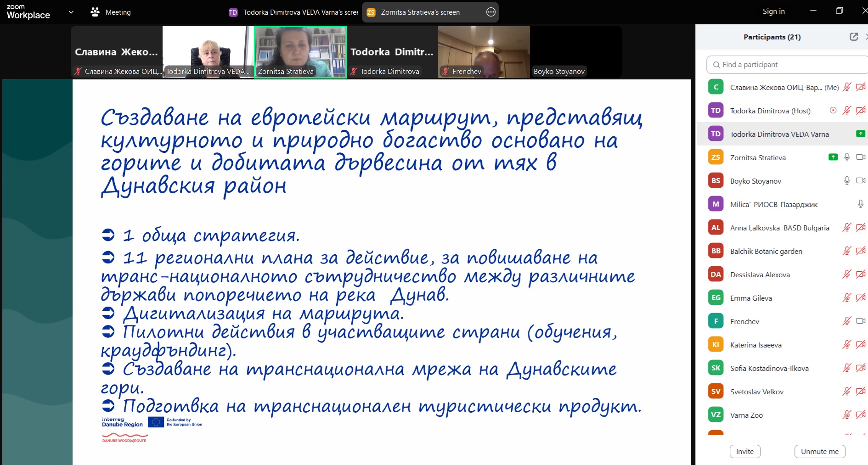Viewport: 868px width, 465px height.
Task: Click camera icon on Zornitsa Stratieva row
Action: tap(861, 157)
